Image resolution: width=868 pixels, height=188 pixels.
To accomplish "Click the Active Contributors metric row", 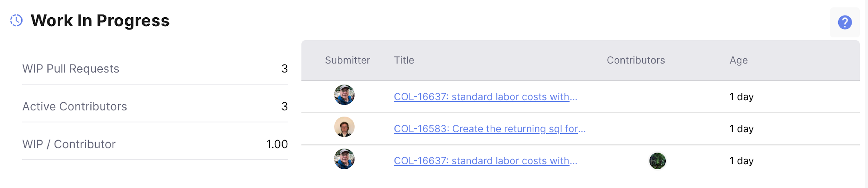I will click(x=155, y=107).
